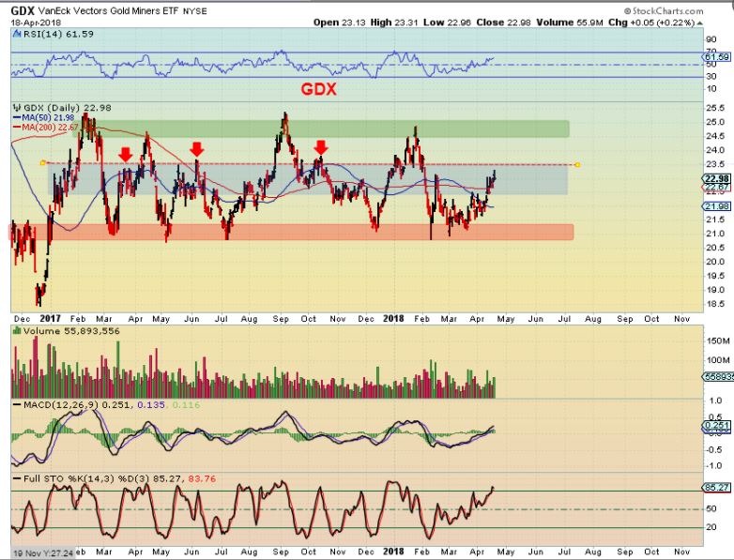This screenshot has height=560, width=734.
Task: Click the black 22.98 price tag on right axis
Action: (x=717, y=179)
